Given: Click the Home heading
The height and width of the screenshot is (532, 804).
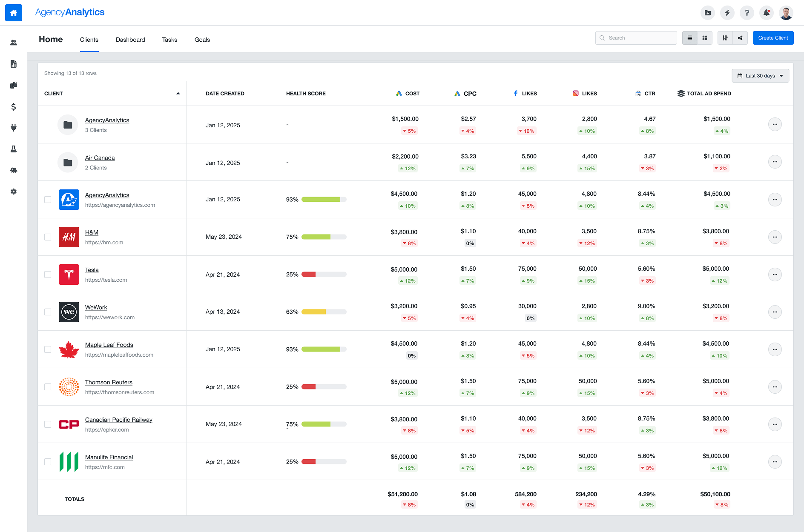Looking at the screenshot, I should pyautogui.click(x=51, y=40).
